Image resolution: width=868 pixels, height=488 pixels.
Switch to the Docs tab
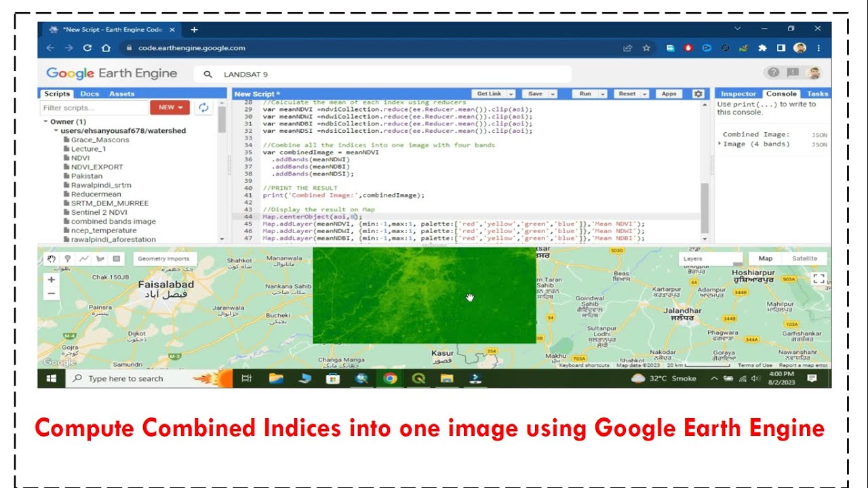pyautogui.click(x=90, y=94)
